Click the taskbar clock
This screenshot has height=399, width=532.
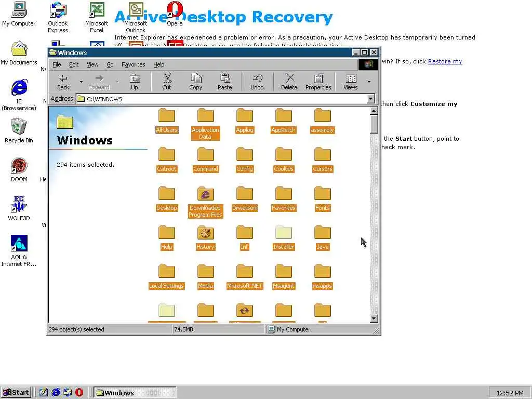[x=510, y=393]
